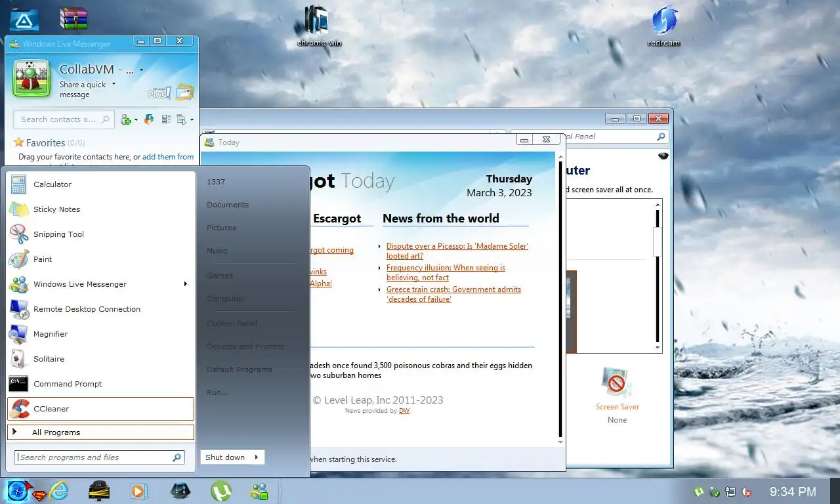Open the 1337 user folder

pos(216,182)
